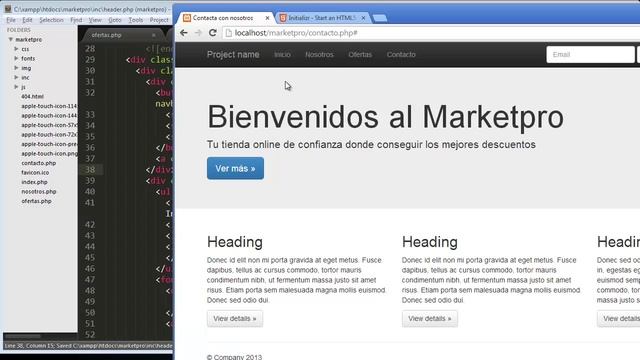Expand the js folder
Screen dimensions: 640x360
(x=16, y=87)
